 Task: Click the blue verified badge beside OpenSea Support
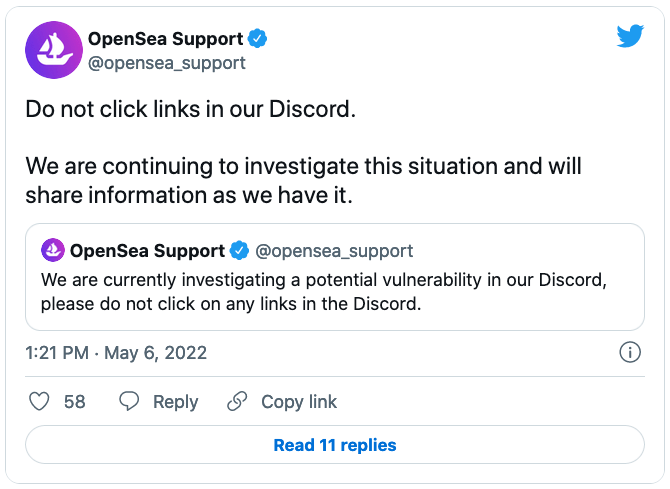(x=257, y=38)
